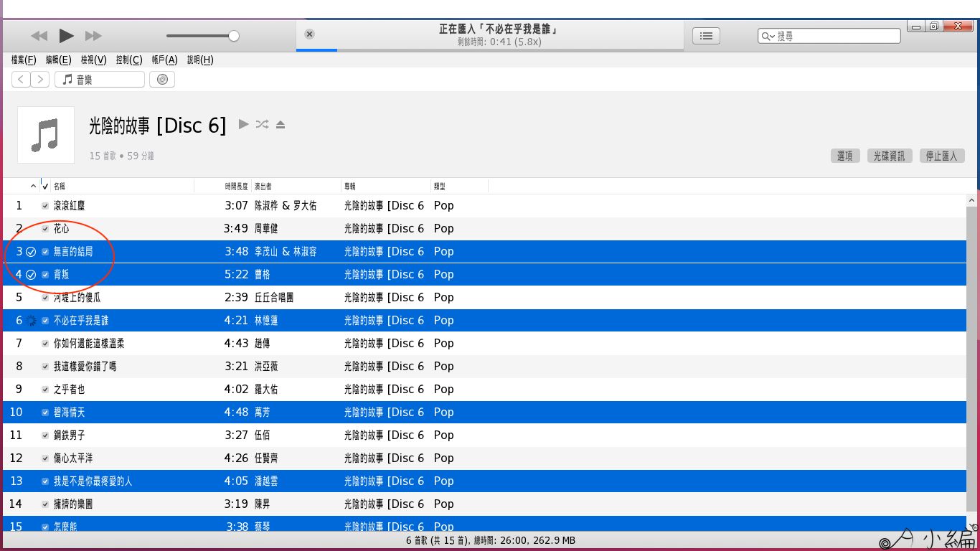Toggle the checkbox for 河堤上的傻瓜
Image resolution: width=980 pixels, height=551 pixels.
45,298
